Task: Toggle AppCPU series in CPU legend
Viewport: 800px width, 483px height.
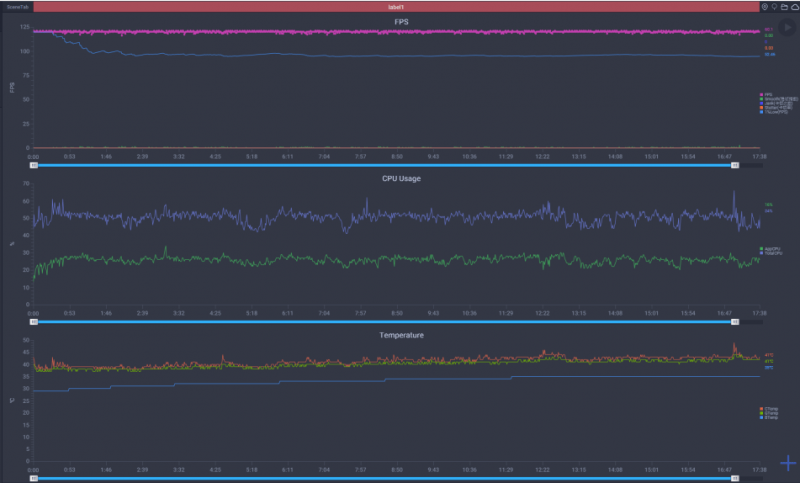Action: [x=768, y=248]
